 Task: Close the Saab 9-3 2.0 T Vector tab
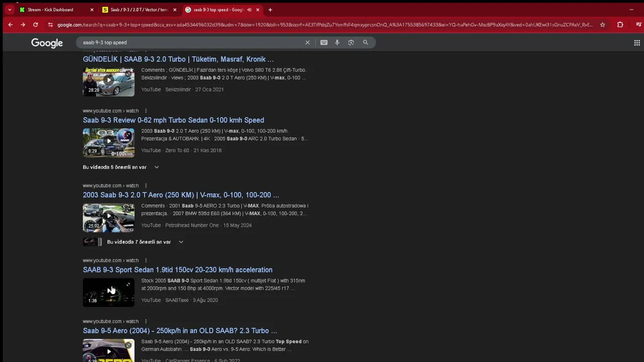(175, 10)
